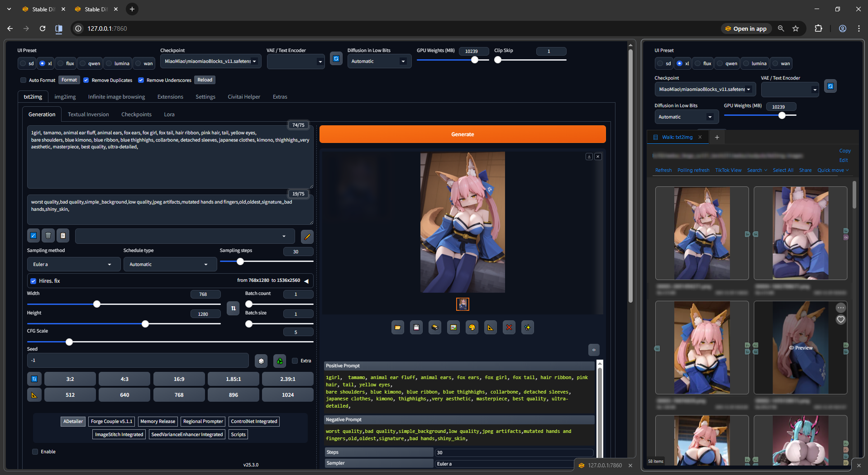Click the paint palette inpaint icon
Image resolution: width=868 pixels, height=475 pixels.
click(x=472, y=328)
